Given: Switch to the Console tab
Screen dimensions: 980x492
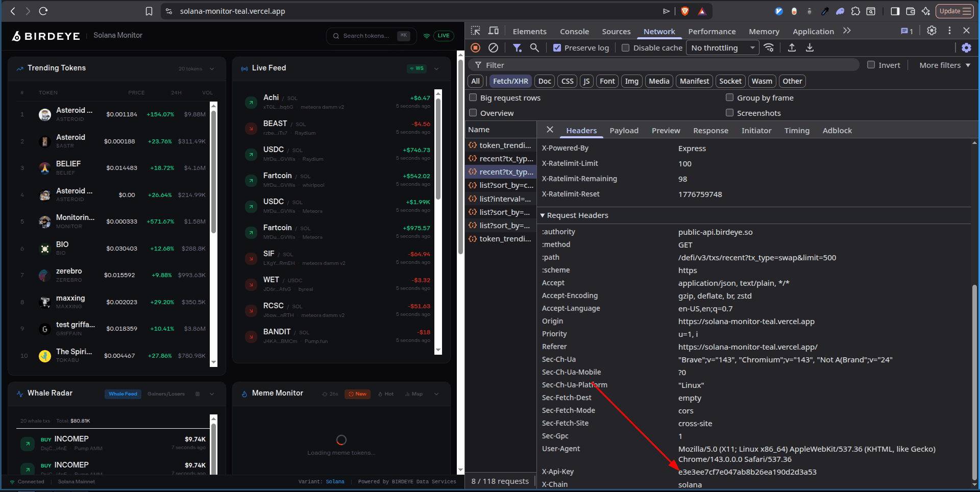Looking at the screenshot, I should (x=574, y=32).
